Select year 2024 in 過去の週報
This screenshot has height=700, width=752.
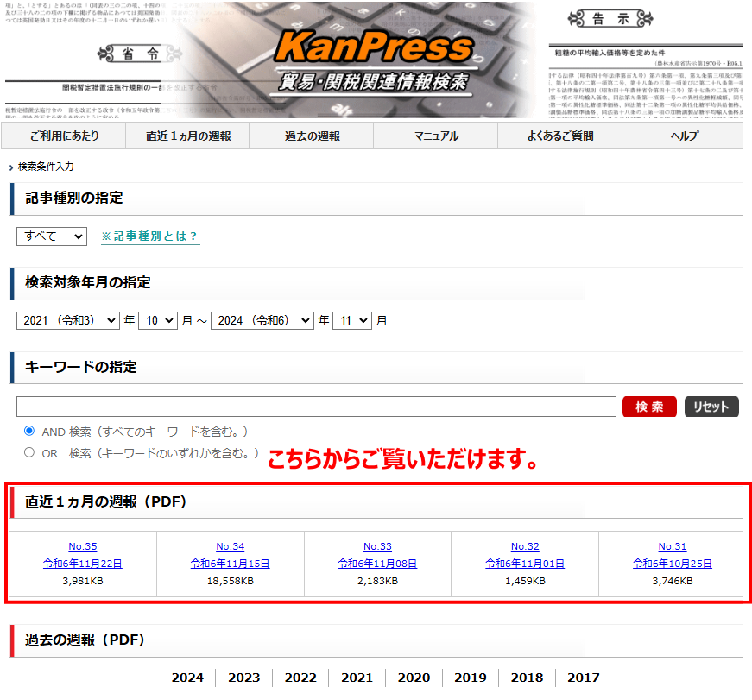click(x=187, y=678)
